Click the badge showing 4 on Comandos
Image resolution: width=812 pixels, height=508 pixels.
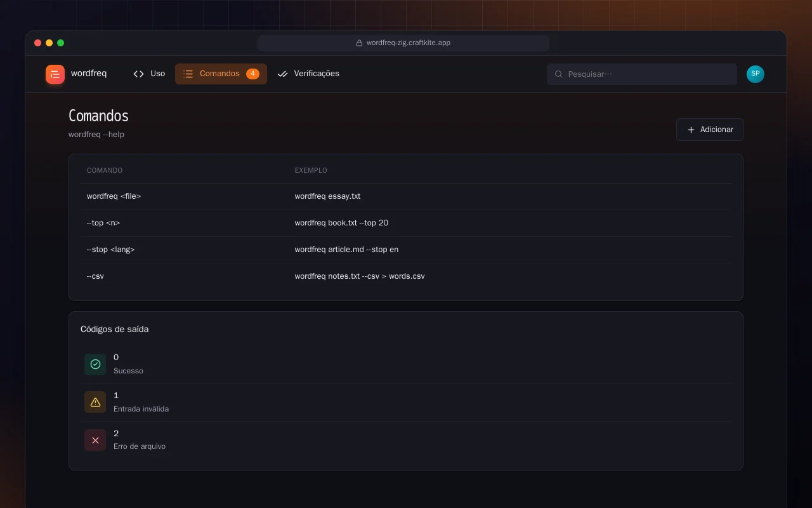tap(252, 74)
